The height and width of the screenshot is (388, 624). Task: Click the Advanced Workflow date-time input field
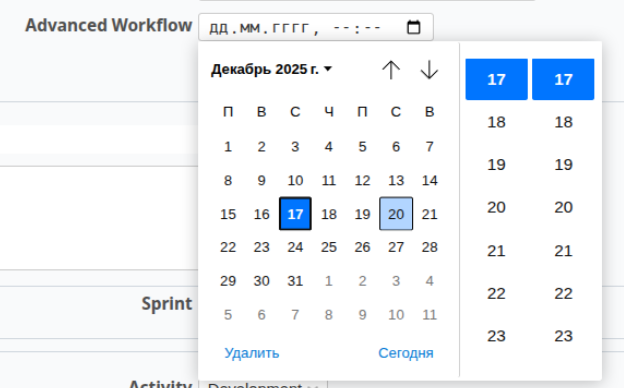point(316,27)
